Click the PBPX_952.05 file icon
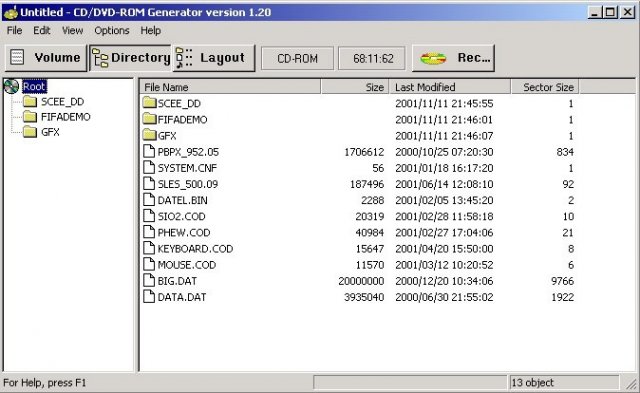This screenshot has width=640, height=393. tap(149, 151)
